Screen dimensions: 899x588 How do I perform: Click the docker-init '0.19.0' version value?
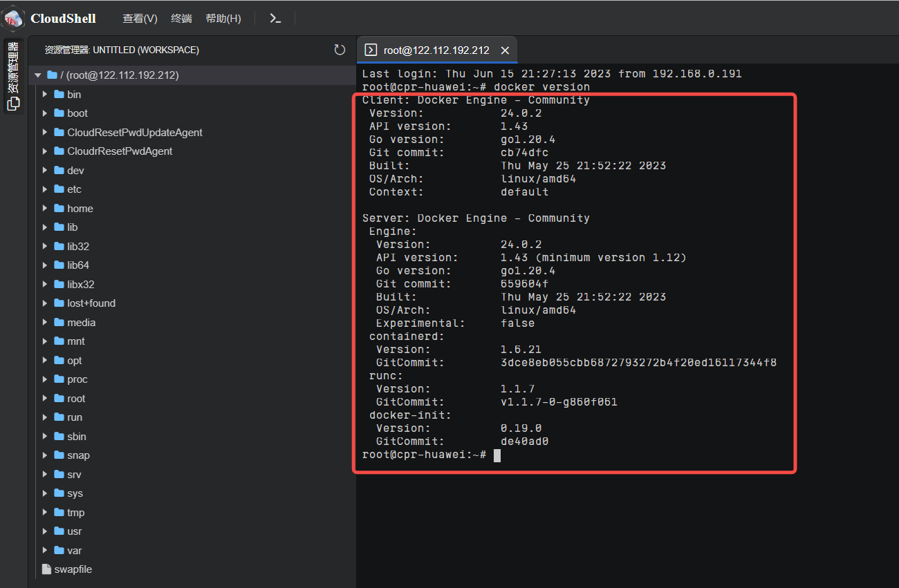coord(521,428)
